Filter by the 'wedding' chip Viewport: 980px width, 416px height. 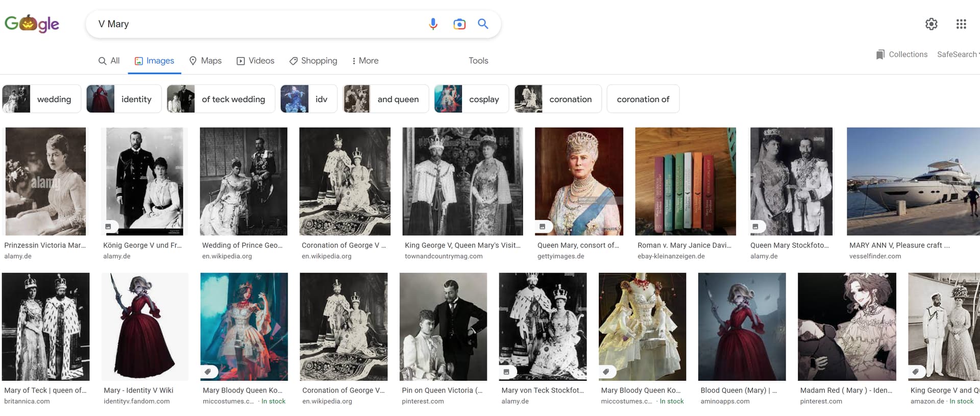pyautogui.click(x=42, y=99)
